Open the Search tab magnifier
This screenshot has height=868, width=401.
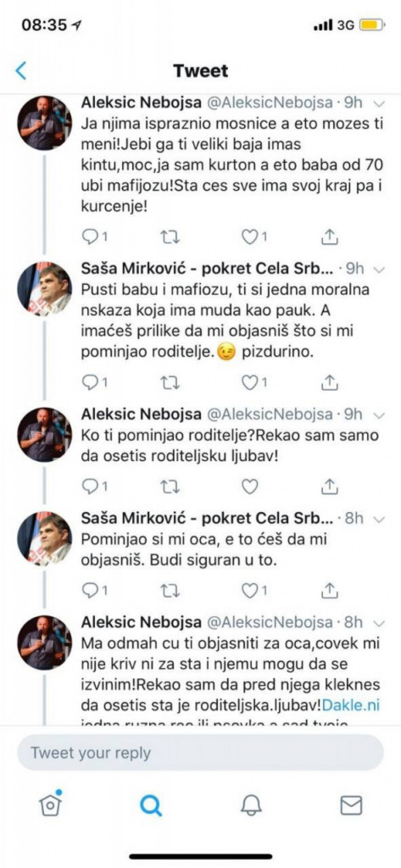(x=151, y=805)
